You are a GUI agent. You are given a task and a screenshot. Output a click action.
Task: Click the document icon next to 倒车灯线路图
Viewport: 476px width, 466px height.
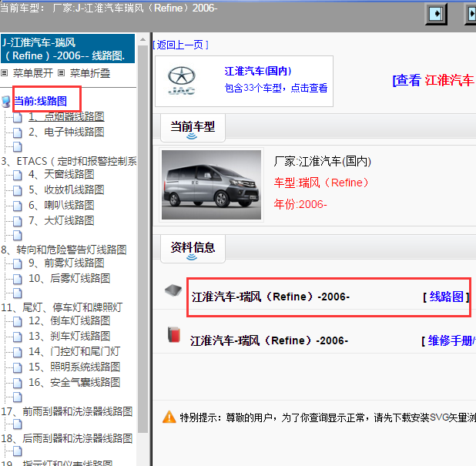17,321
